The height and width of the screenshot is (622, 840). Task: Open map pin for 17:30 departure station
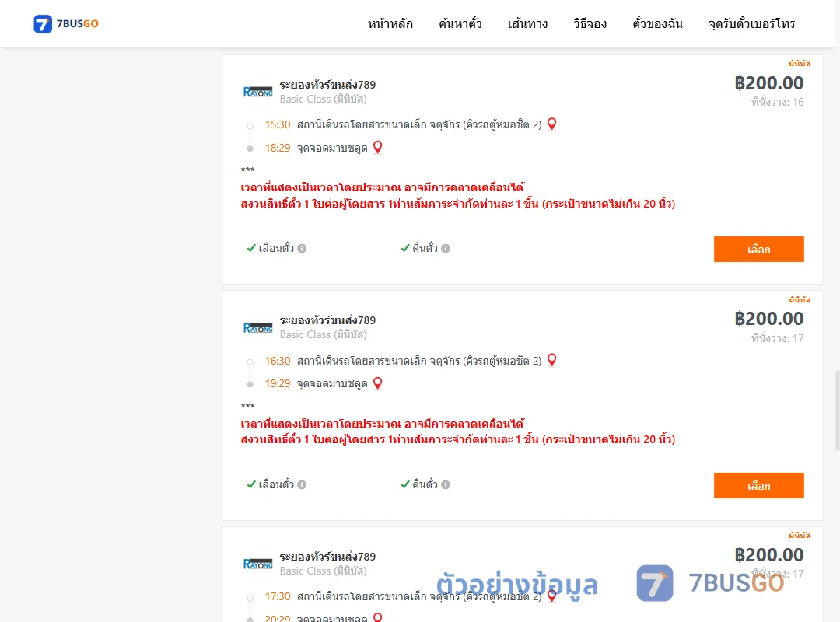click(x=551, y=596)
